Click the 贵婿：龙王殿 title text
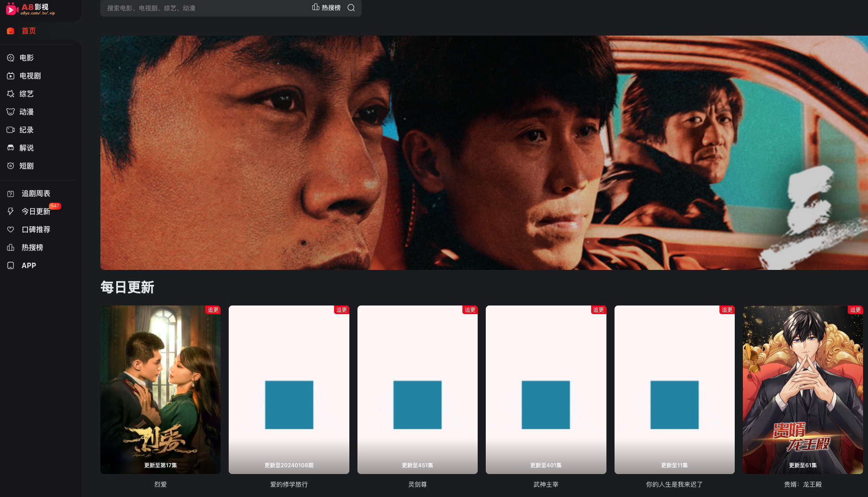The height and width of the screenshot is (497, 868). click(x=803, y=484)
